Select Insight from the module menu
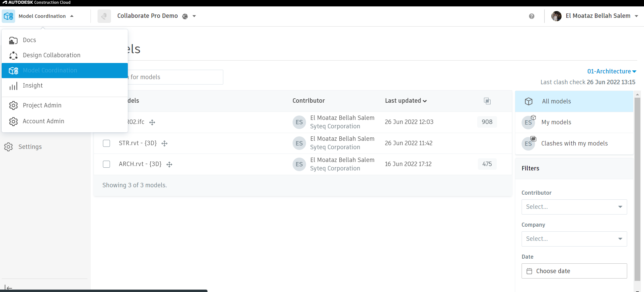The width and height of the screenshot is (644, 292). tap(65, 86)
